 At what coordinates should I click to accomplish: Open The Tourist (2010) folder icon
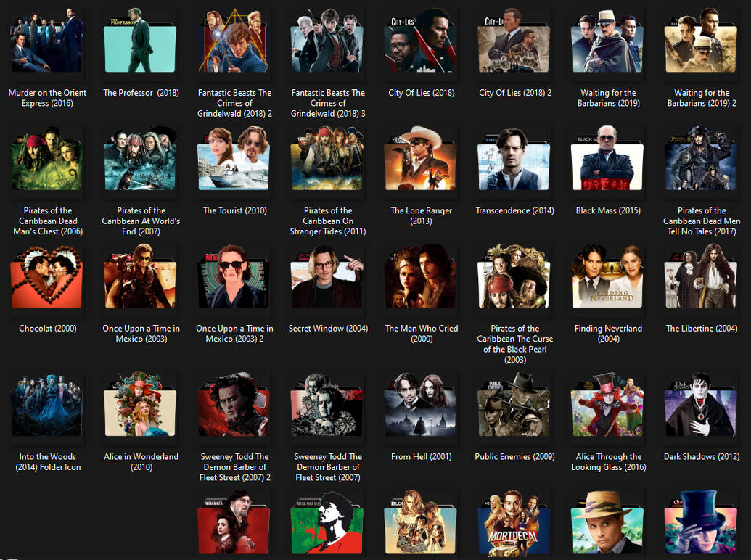[x=234, y=160]
